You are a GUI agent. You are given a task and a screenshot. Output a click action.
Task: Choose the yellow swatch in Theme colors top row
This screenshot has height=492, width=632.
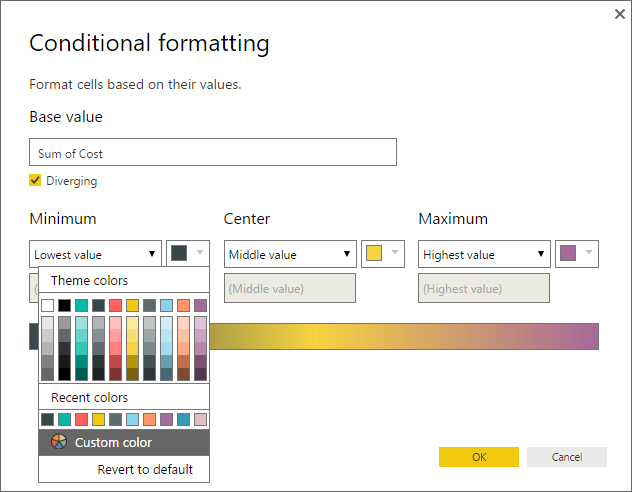coord(132,305)
